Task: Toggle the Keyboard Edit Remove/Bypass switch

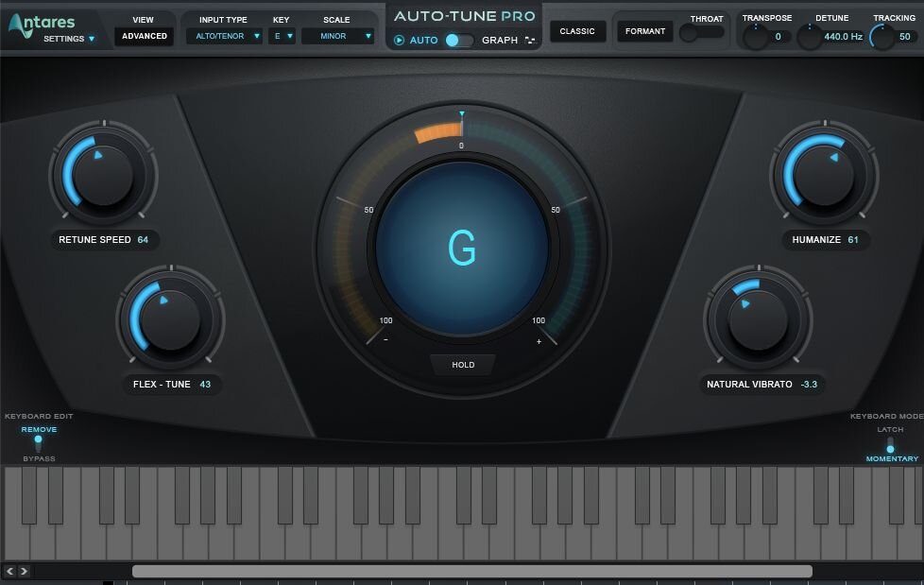Action: point(39,443)
